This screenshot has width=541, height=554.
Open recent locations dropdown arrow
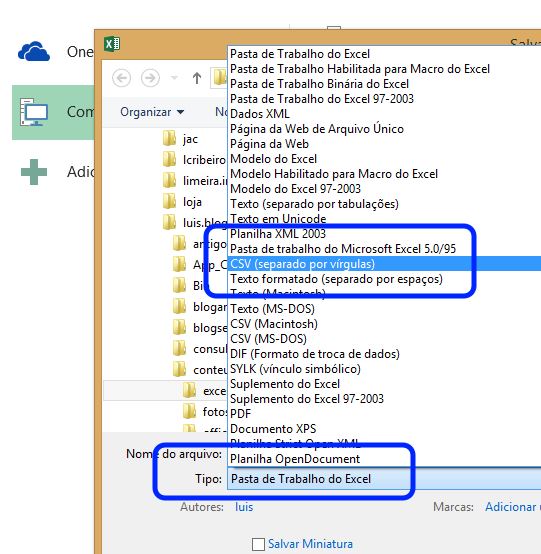(x=174, y=77)
